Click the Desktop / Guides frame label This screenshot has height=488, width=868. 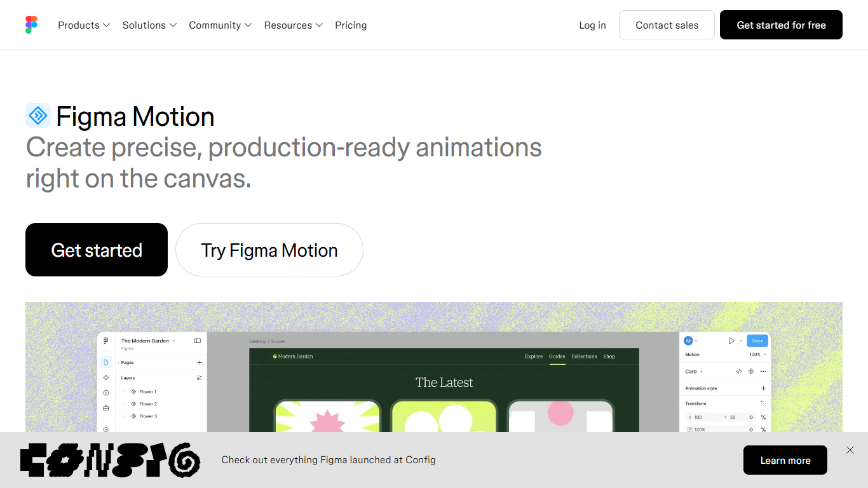[267, 341]
